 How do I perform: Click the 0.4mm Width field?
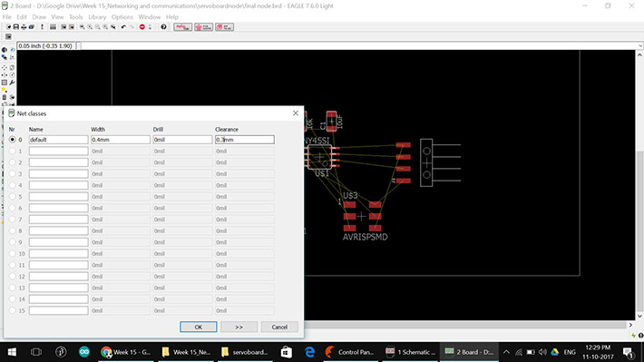point(121,140)
